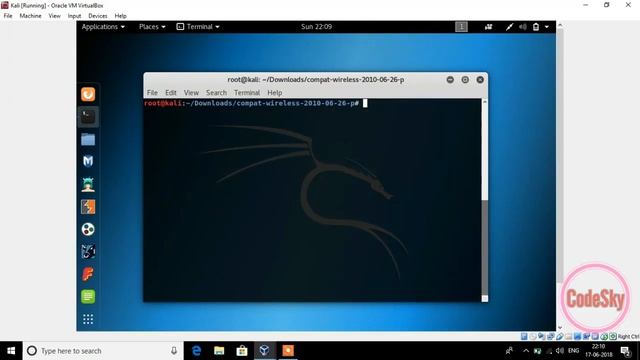The image size is (640, 360).
Task: Open the Files folder icon in dock
Action: (88, 140)
